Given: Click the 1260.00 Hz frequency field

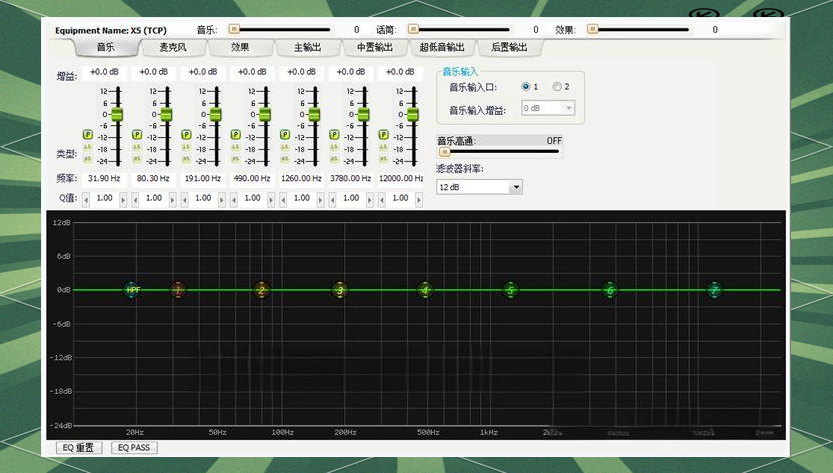Looking at the screenshot, I should (301, 178).
